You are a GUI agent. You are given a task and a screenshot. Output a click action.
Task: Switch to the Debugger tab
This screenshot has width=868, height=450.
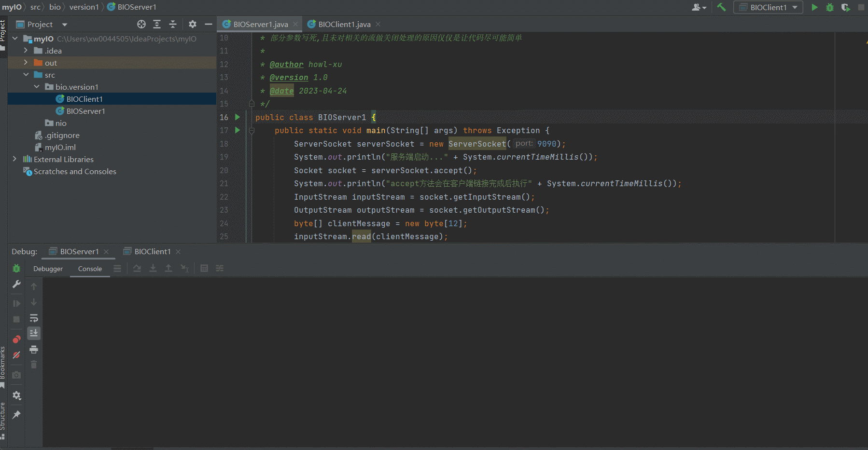click(48, 269)
